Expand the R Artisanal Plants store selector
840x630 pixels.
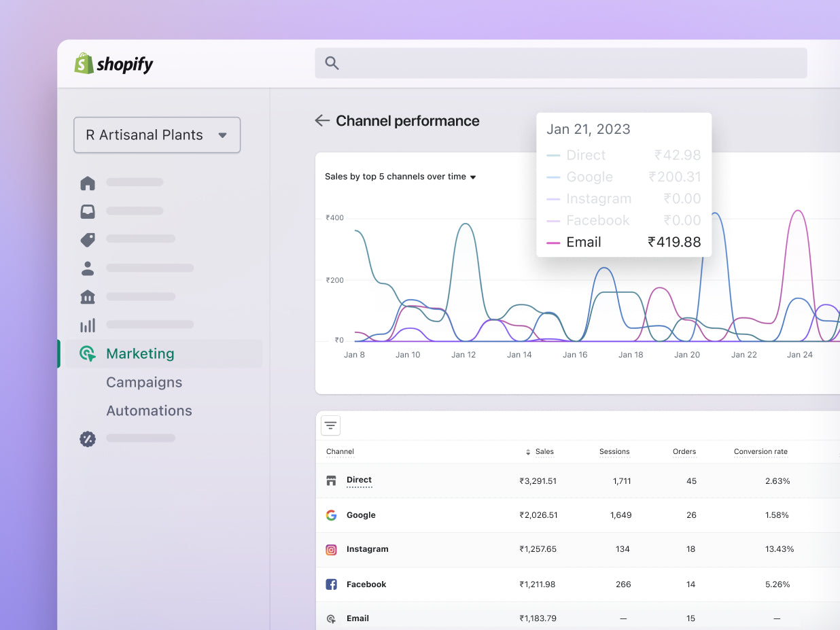pyautogui.click(x=157, y=135)
